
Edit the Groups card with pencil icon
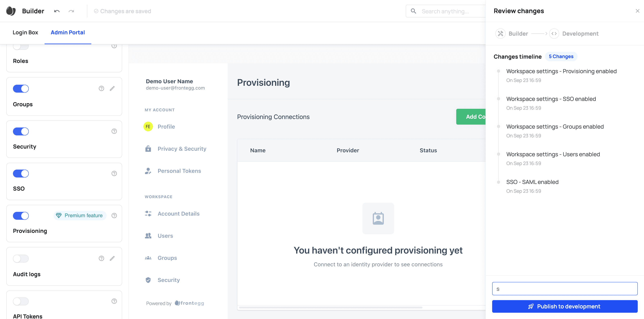point(112,88)
